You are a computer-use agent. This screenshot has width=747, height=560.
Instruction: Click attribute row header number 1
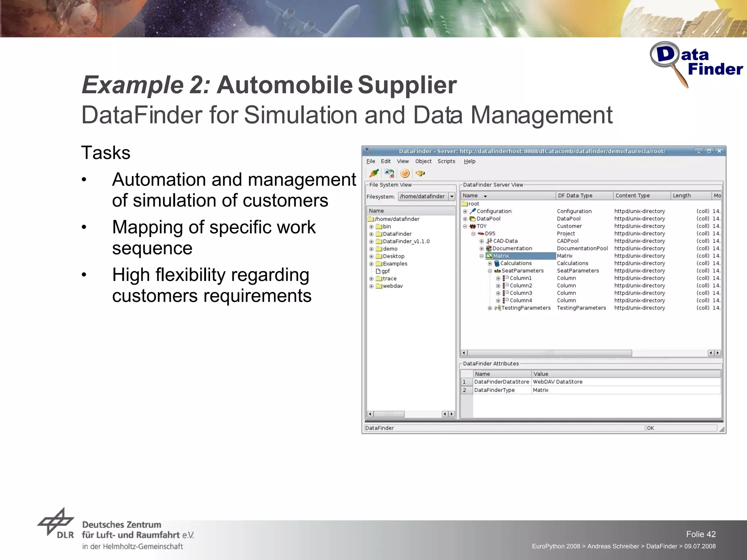coord(467,382)
